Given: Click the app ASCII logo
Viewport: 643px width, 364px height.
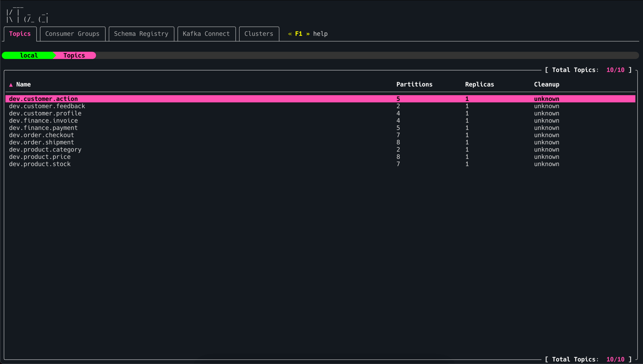Looking at the screenshot, I should coord(27,16).
